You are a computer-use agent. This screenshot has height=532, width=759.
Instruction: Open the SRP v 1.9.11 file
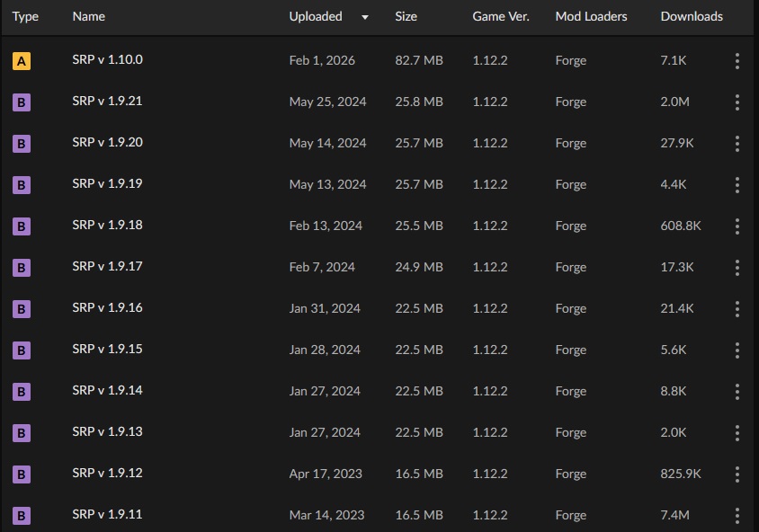pyautogui.click(x=107, y=514)
